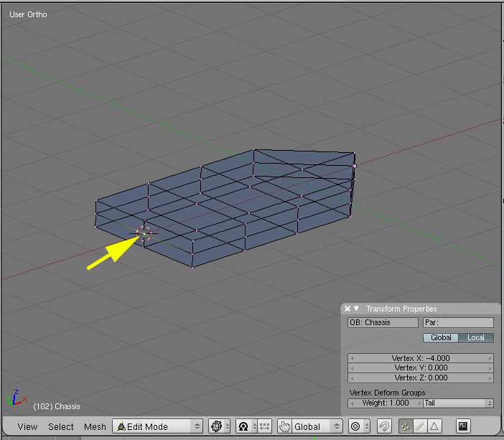Viewport: 504px width, 440px height.
Task: Click the Vertex Y value field
Action: click(421, 368)
